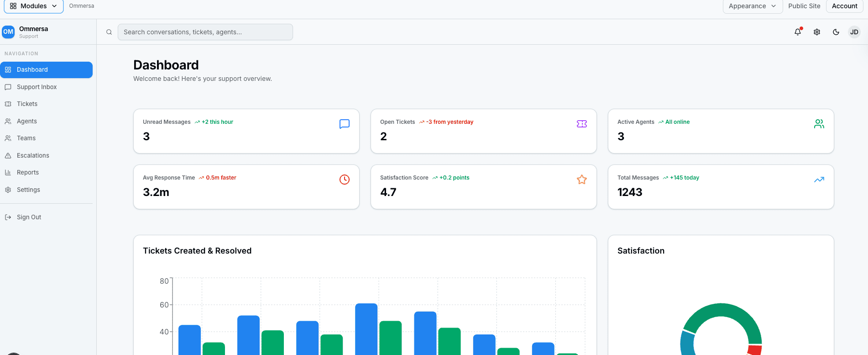Click the Ommersa breadcrumb text
This screenshot has height=355, width=868.
click(82, 6)
